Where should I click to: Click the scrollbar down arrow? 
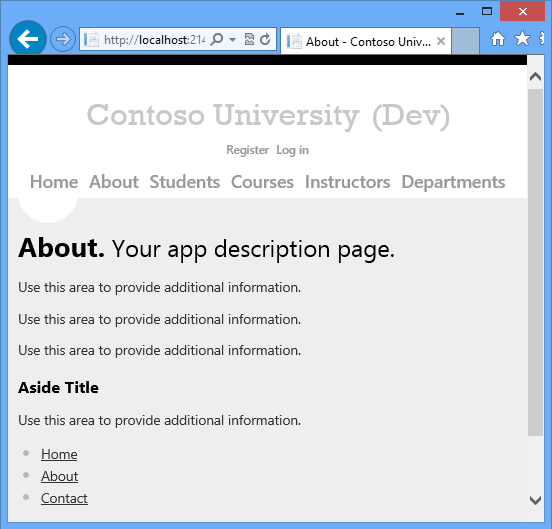(535, 500)
